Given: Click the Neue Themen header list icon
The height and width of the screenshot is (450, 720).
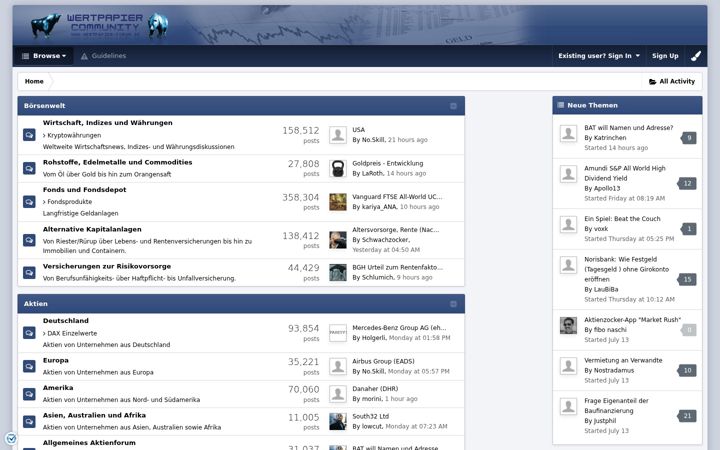Looking at the screenshot, I should 561,105.
